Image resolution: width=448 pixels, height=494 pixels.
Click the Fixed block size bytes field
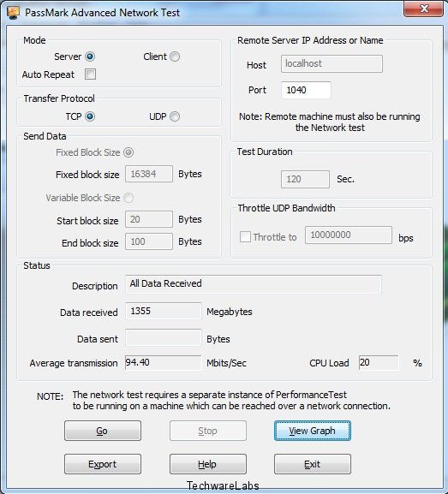[149, 174]
